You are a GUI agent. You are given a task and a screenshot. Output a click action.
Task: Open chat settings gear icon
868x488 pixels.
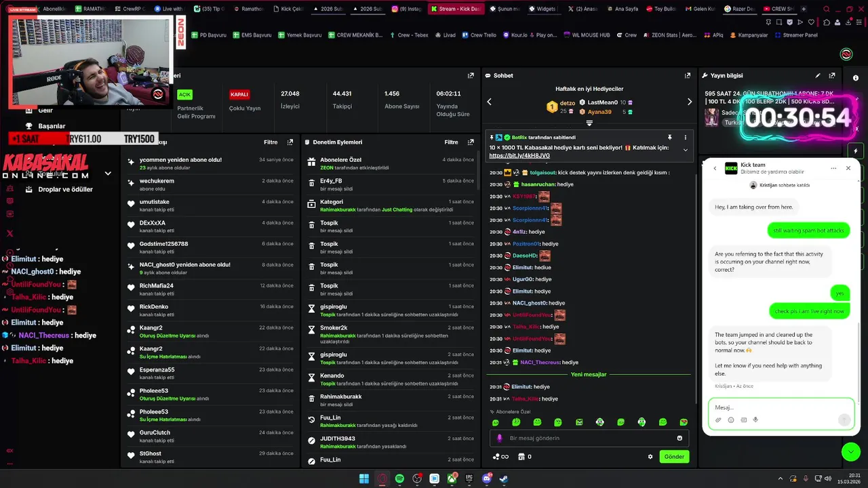coord(650,457)
